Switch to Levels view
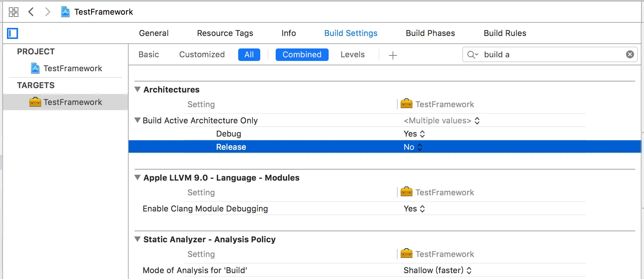This screenshot has height=279, width=644. (x=352, y=55)
